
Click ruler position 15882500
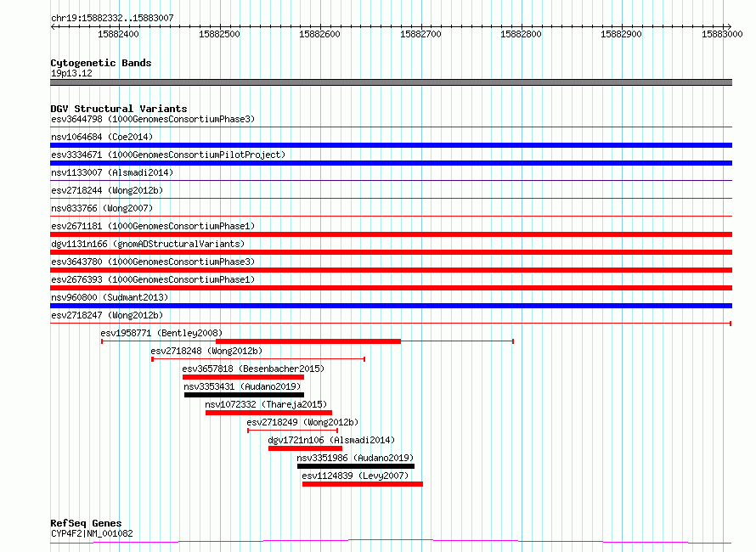click(219, 34)
